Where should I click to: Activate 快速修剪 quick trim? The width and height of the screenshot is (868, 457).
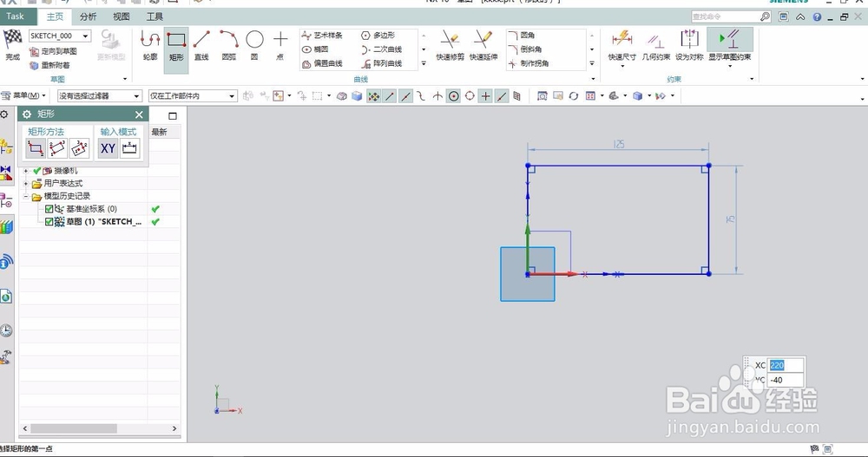pos(450,45)
